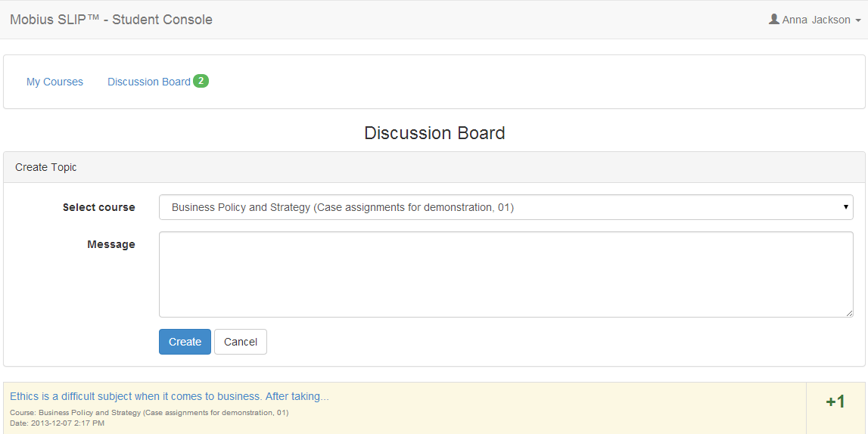Click the blue Create button
The width and height of the screenshot is (868, 434).
pos(185,342)
